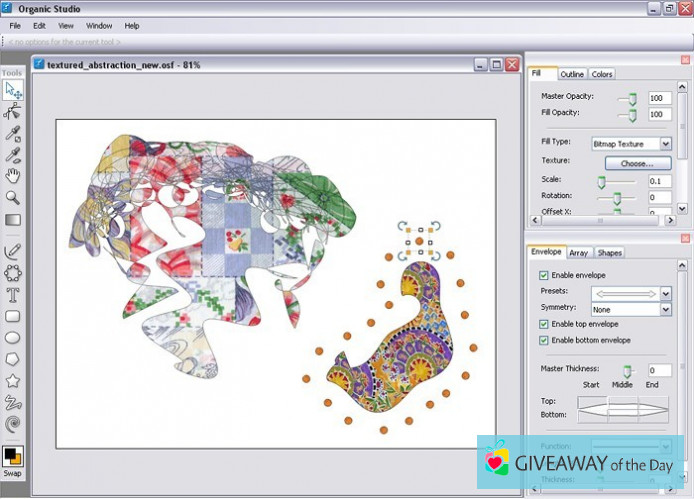The height and width of the screenshot is (499, 694).
Task: Select the Zoom magnifier tool
Action: (13, 198)
